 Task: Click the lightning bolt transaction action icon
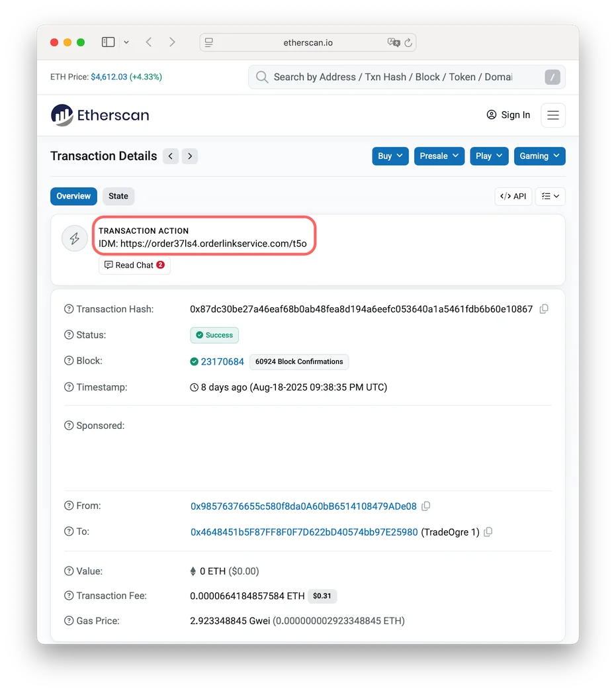[x=75, y=239]
